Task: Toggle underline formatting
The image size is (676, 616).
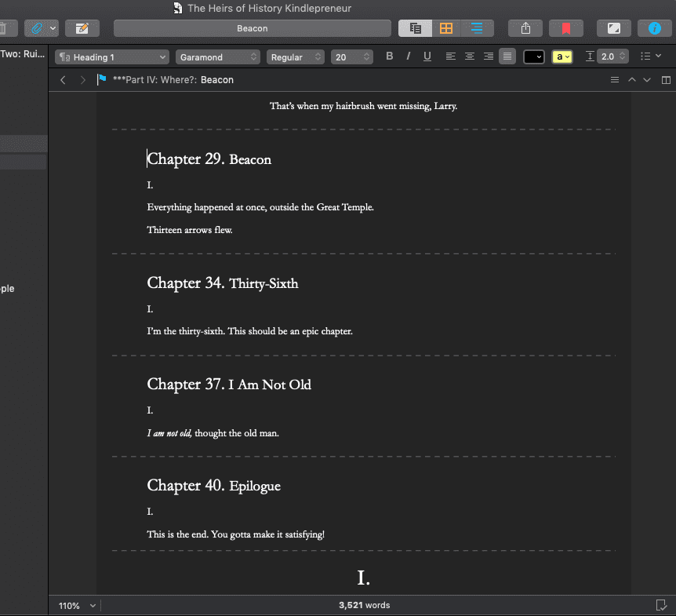Action: 427,56
